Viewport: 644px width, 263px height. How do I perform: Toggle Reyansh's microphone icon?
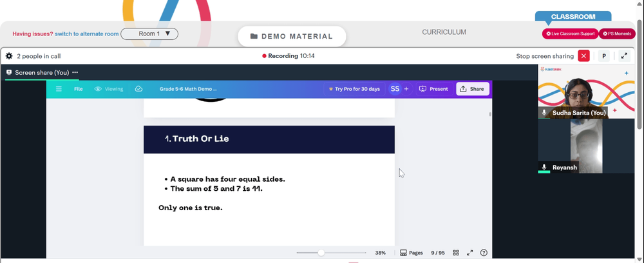(544, 167)
